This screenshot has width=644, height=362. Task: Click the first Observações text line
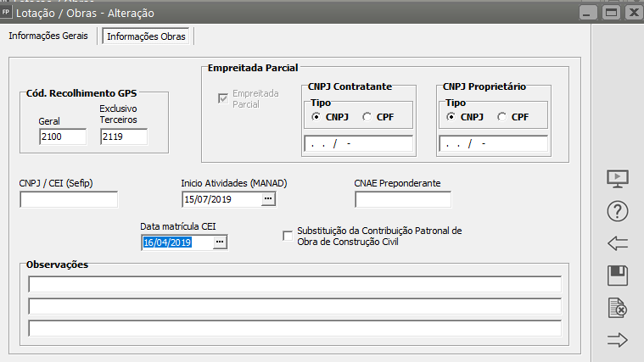point(294,284)
